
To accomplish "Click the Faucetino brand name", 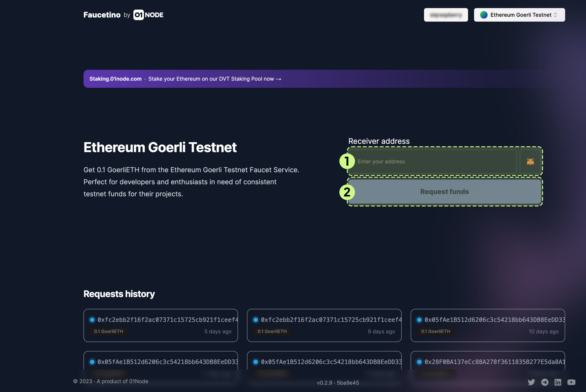I will [x=102, y=15].
